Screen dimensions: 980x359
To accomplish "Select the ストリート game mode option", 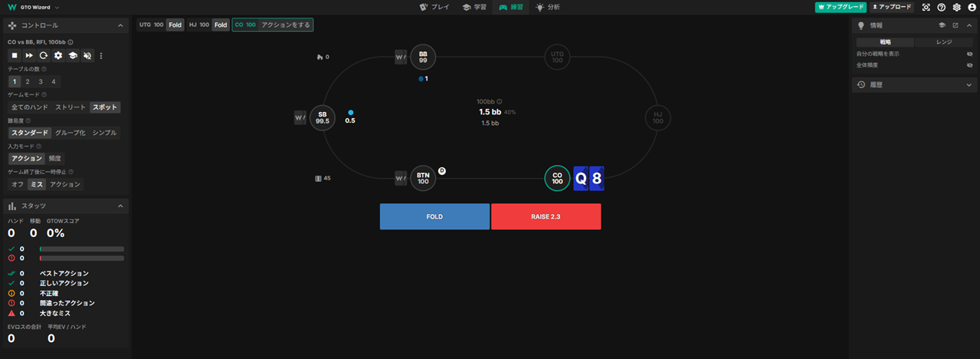I will (70, 107).
